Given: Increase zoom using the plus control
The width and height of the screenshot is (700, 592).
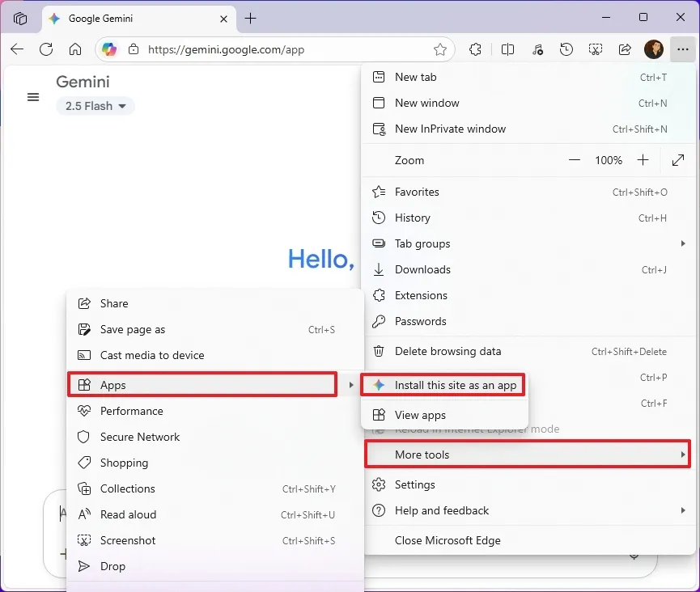Looking at the screenshot, I should click(643, 160).
